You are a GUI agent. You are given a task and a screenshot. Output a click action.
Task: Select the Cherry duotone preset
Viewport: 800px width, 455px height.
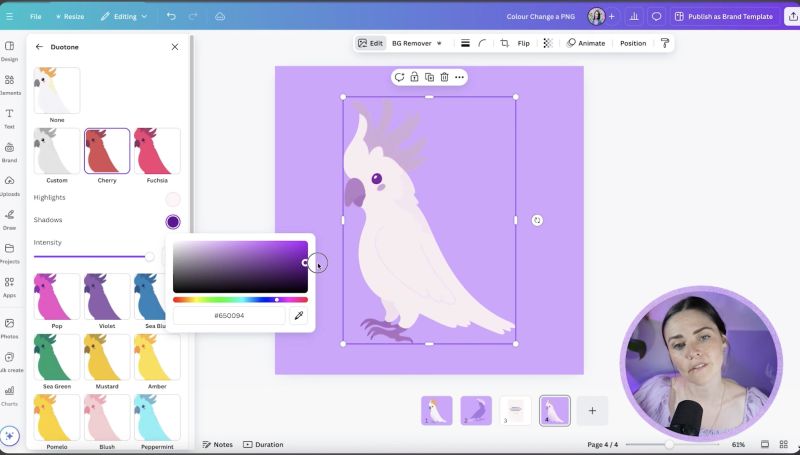[107, 151]
